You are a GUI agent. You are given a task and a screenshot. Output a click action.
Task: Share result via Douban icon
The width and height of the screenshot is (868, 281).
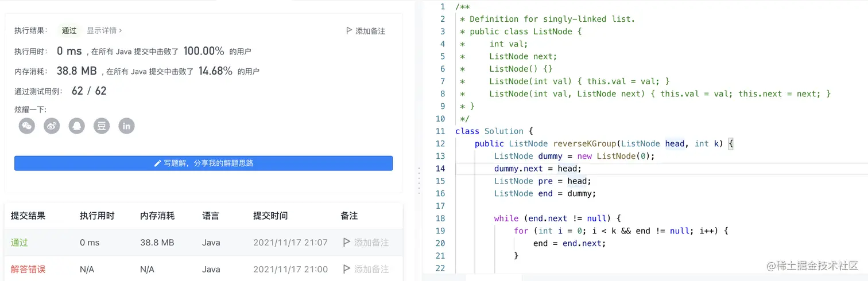point(102,126)
